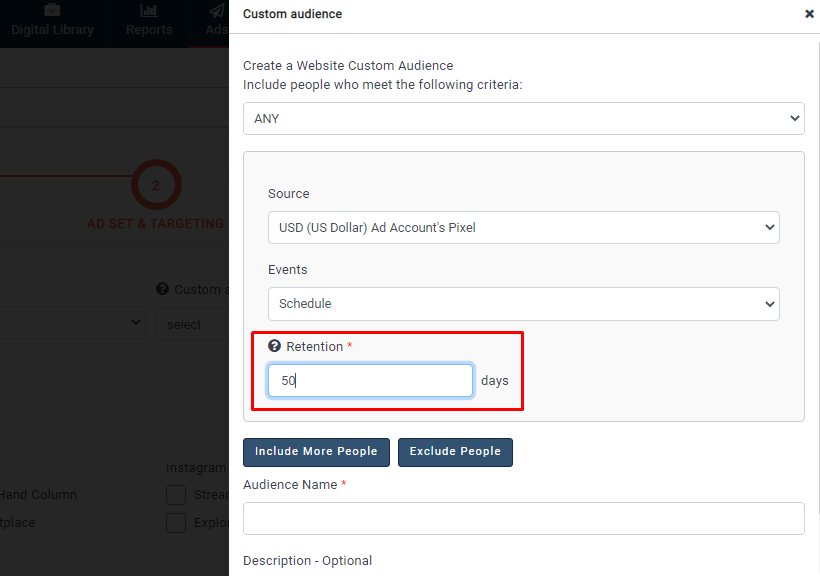Image resolution: width=820 pixels, height=576 pixels.
Task: Open the Reports tab in top navigation
Action: pos(149,29)
